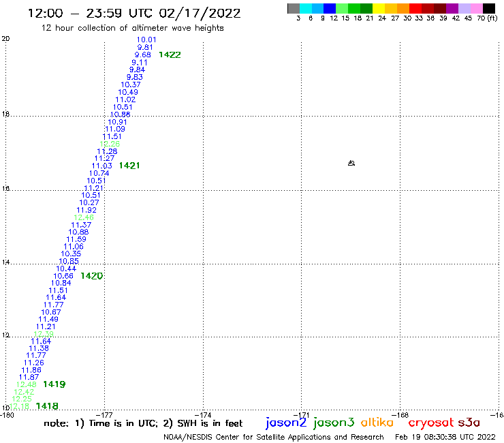Select the 12.18 value beside 1418
504x443 pixels.
tap(19, 406)
